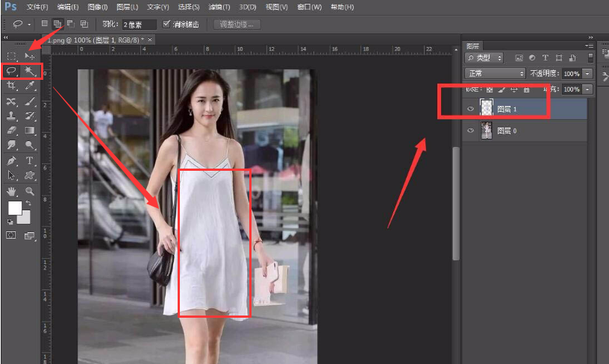Toggle Quick Mask mode
Viewport: 609px width, 364px height.
11,235
